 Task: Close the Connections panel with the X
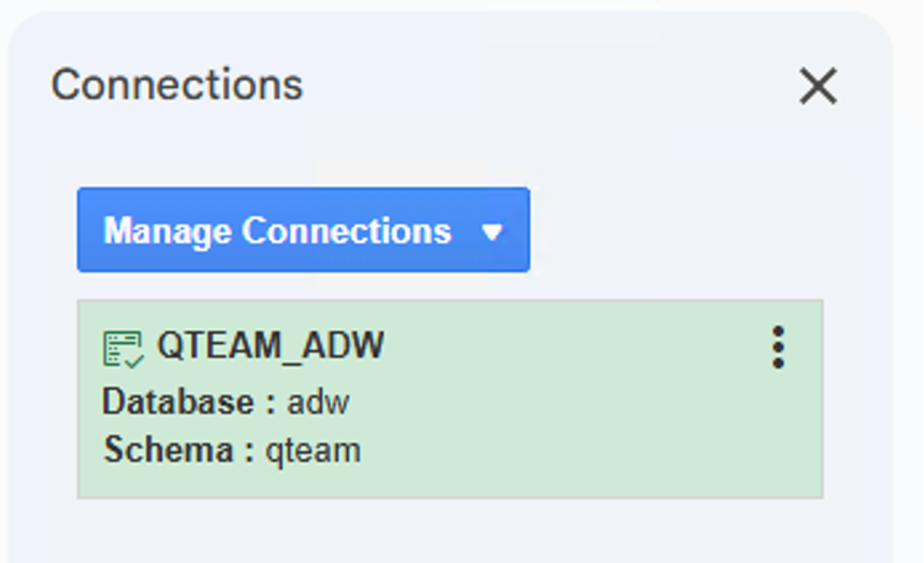818,85
